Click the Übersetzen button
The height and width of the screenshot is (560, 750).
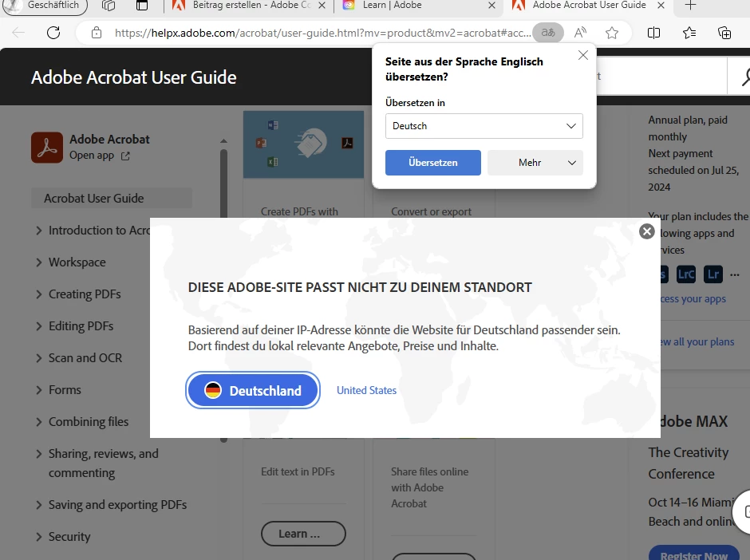tap(433, 163)
